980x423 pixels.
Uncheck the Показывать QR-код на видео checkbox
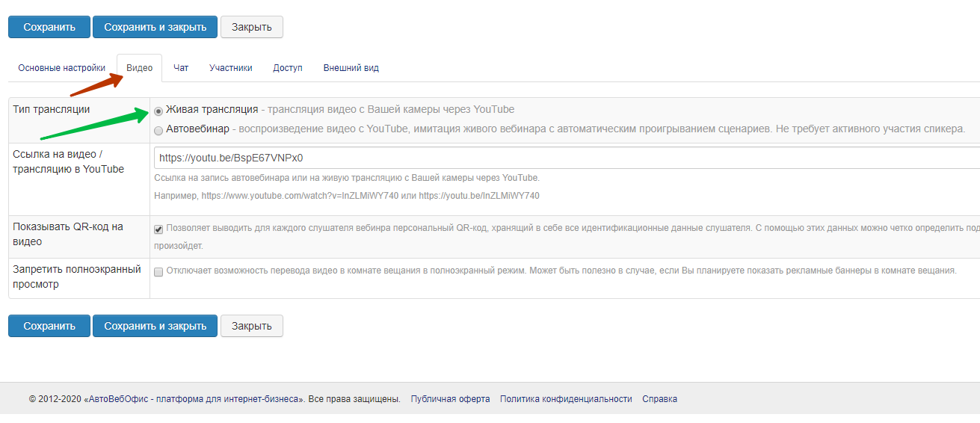click(x=158, y=229)
